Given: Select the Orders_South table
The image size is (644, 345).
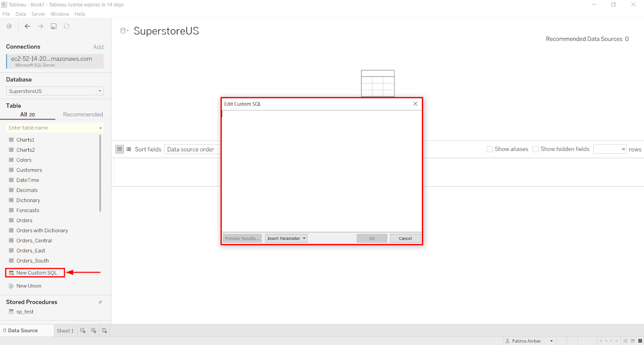Looking at the screenshot, I should click(x=33, y=260).
